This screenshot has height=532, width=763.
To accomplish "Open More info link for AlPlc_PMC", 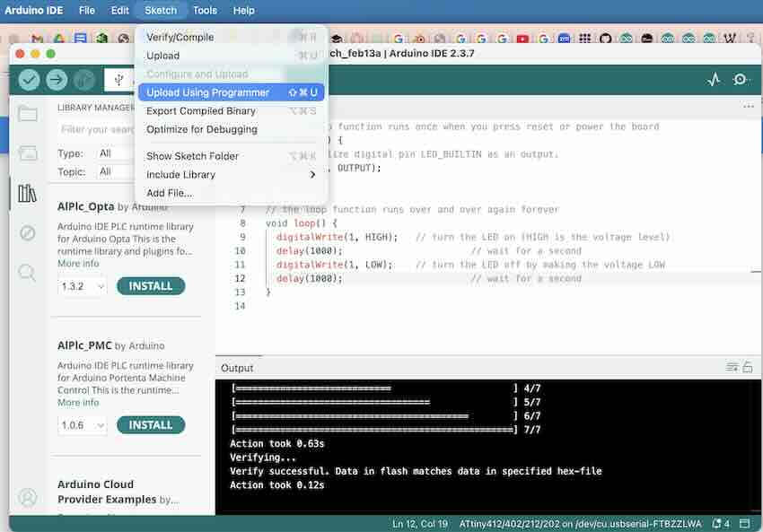I will (x=78, y=403).
